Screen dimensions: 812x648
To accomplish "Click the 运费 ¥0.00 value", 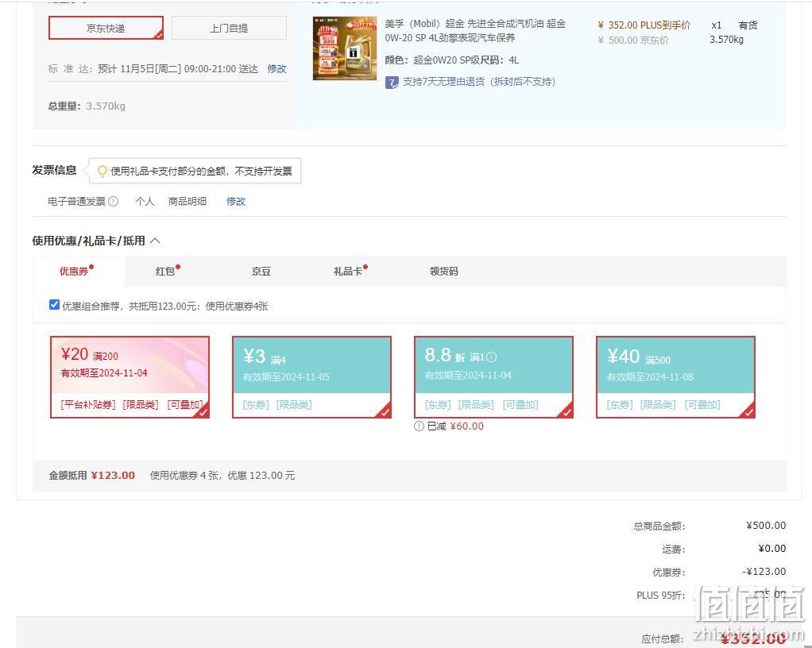I will pyautogui.click(x=772, y=548).
